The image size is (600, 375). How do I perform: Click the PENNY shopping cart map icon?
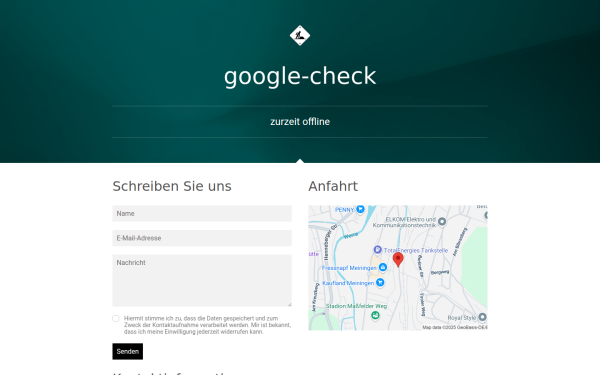(x=360, y=209)
